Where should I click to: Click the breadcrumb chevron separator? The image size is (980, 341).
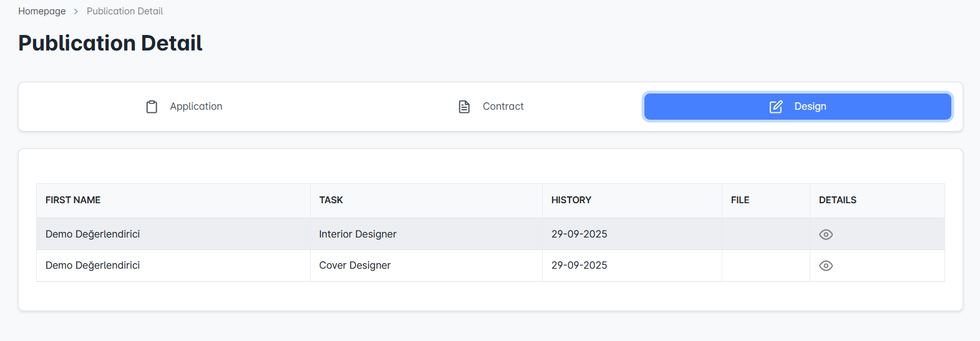pos(76,11)
